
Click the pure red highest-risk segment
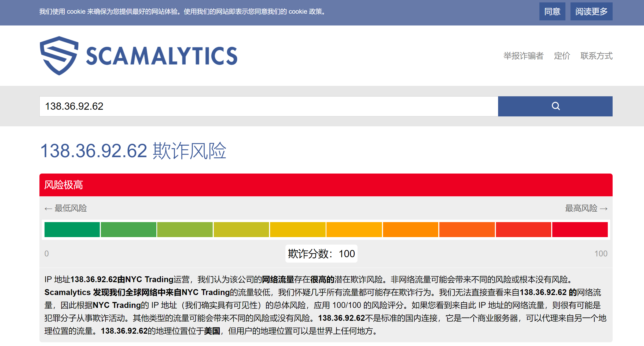pyautogui.click(x=580, y=230)
